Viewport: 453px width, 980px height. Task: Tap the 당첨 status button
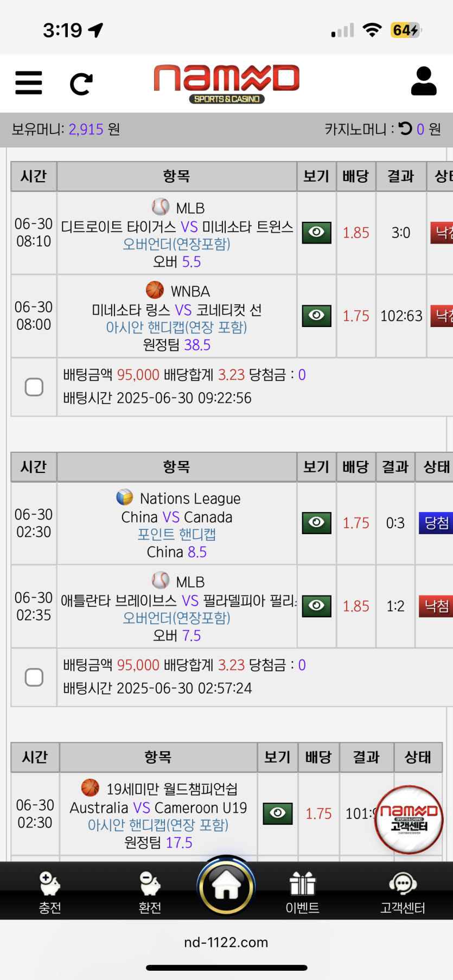click(x=436, y=523)
